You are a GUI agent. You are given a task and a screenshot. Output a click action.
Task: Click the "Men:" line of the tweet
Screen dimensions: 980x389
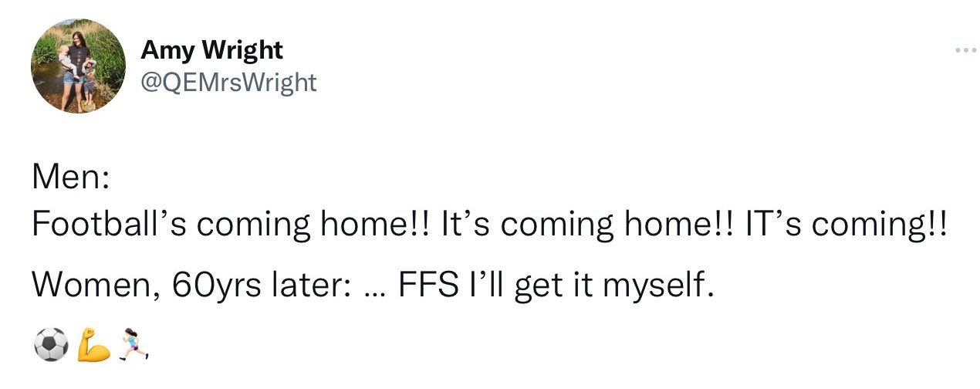(70, 181)
